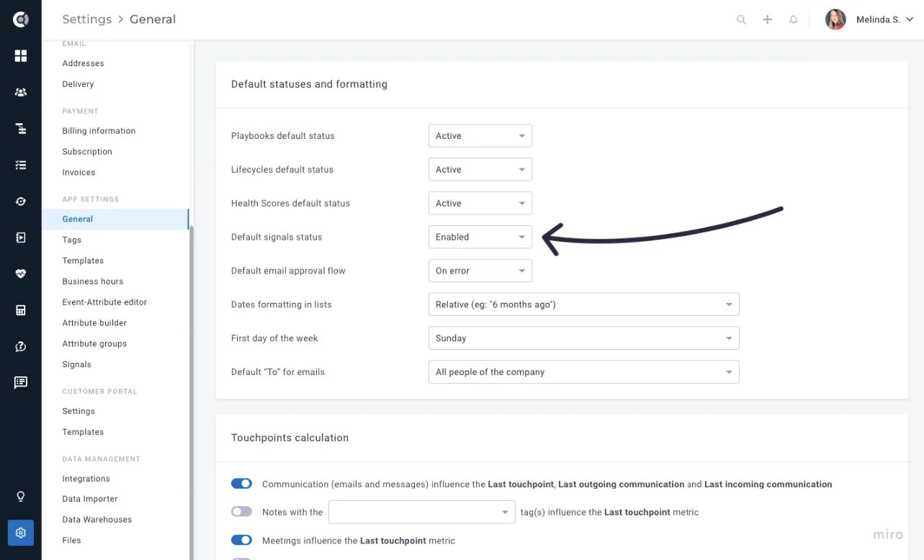Toggle Meetings influence Last touchpoint switch

click(241, 540)
